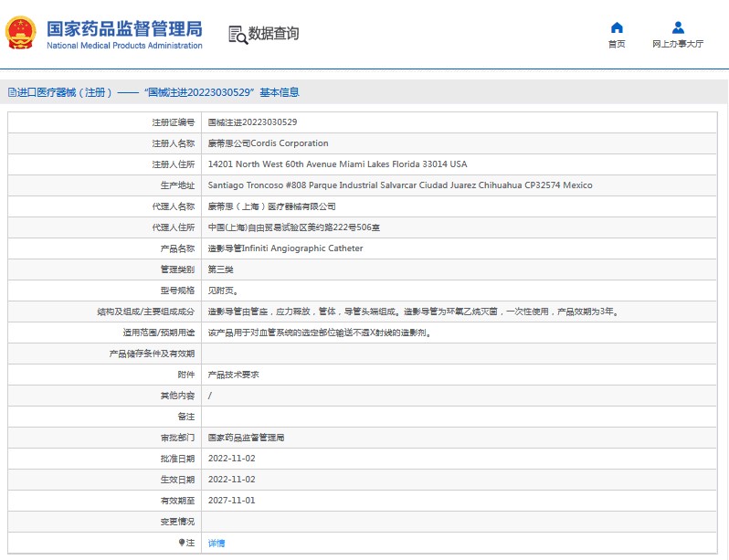This screenshot has width=729, height=560.
Task: Click the 生产地址 row label
Action: click(x=177, y=185)
